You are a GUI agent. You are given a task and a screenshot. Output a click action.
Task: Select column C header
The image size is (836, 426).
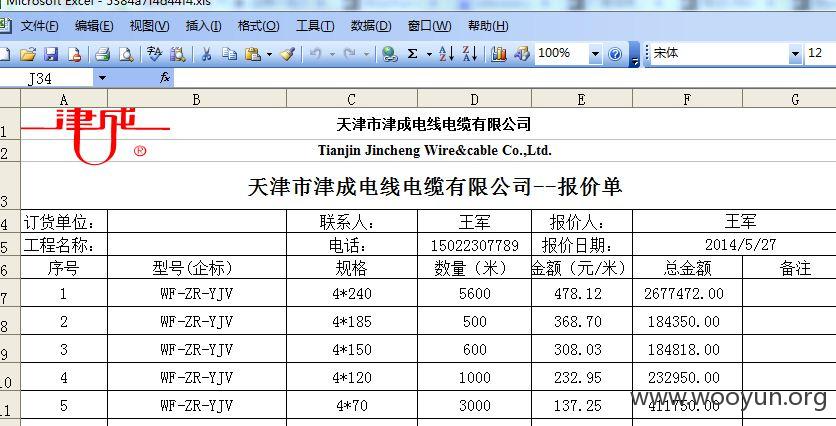click(x=352, y=99)
